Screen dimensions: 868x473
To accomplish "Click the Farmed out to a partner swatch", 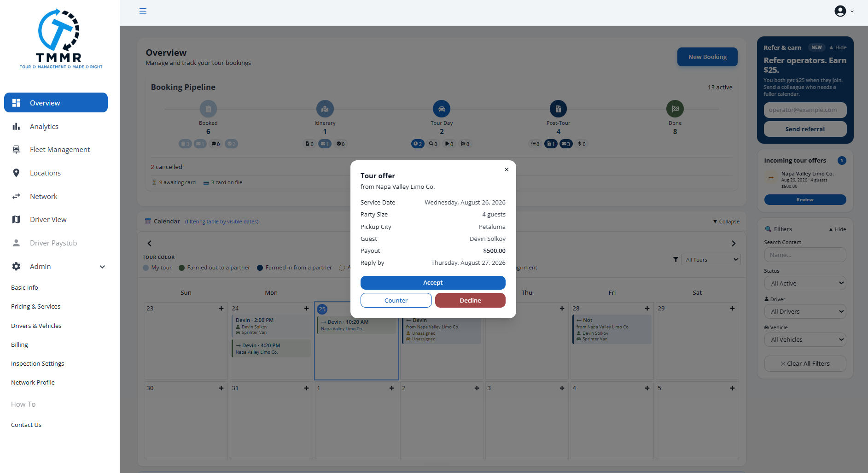I will pos(181,268).
